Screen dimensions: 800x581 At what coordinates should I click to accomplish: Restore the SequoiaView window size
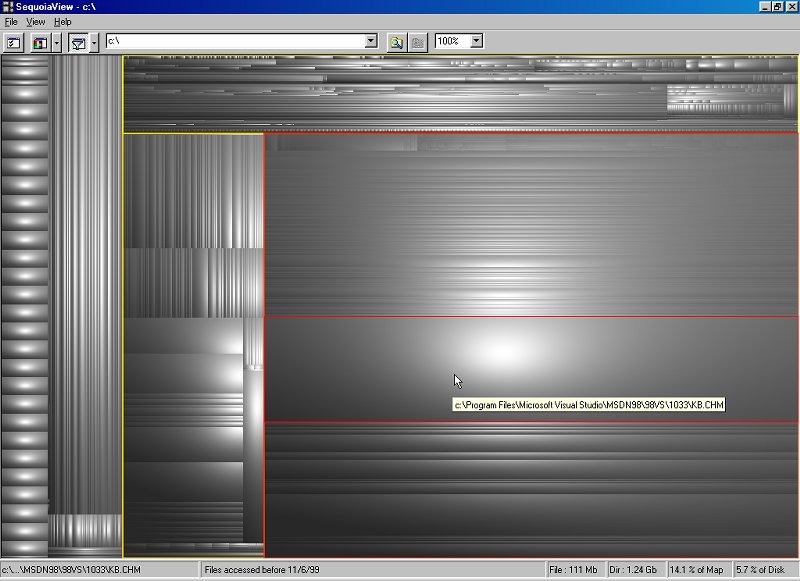(777, 7)
